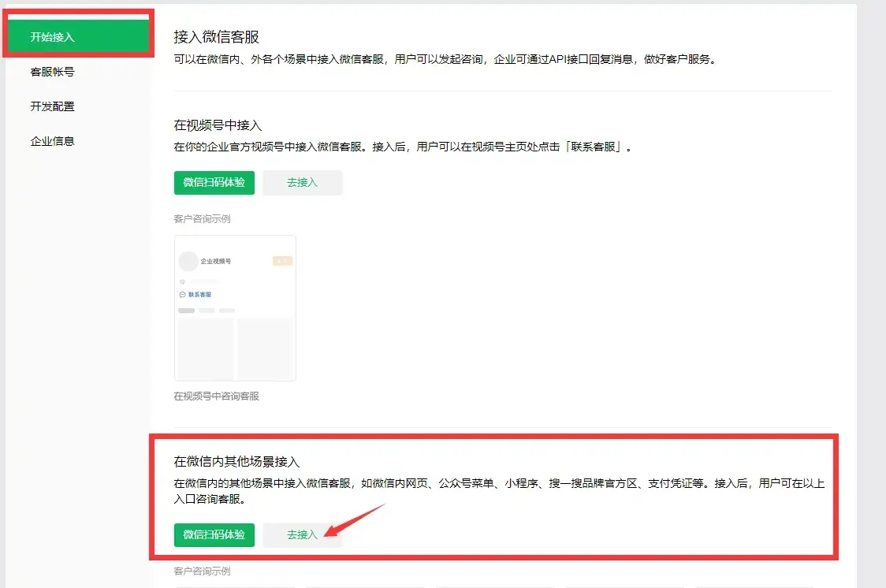Select the right video placeholder tile in the preview

(x=265, y=348)
